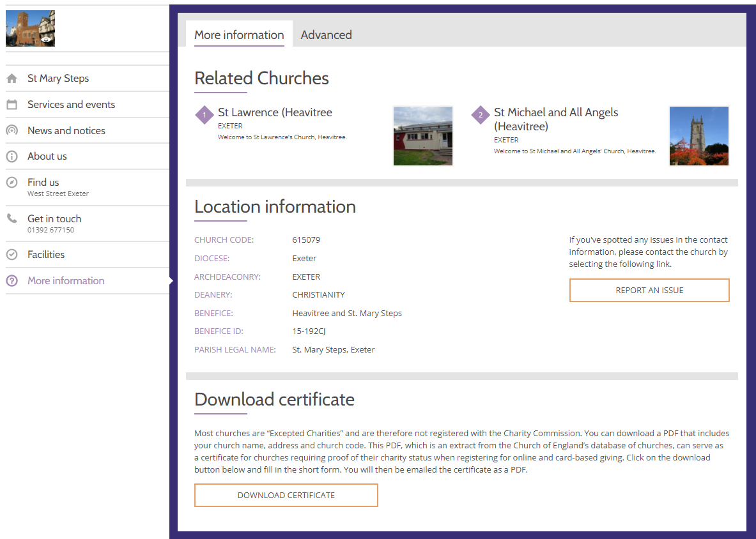Select the More information tab

238,34
